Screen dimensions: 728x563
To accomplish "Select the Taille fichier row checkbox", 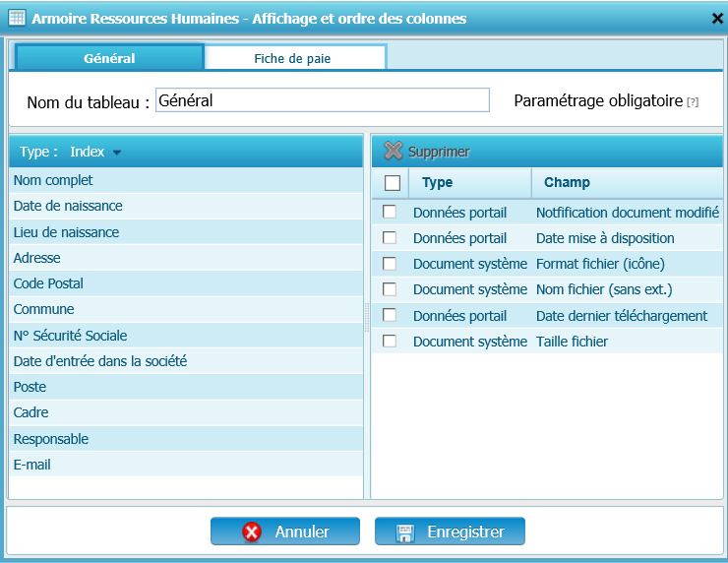I will 390,341.
